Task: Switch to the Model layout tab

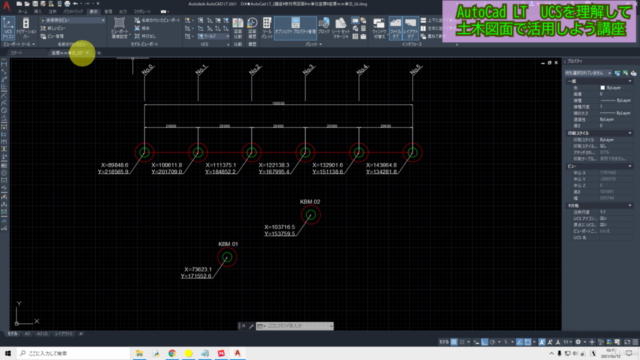Action: click(12, 334)
